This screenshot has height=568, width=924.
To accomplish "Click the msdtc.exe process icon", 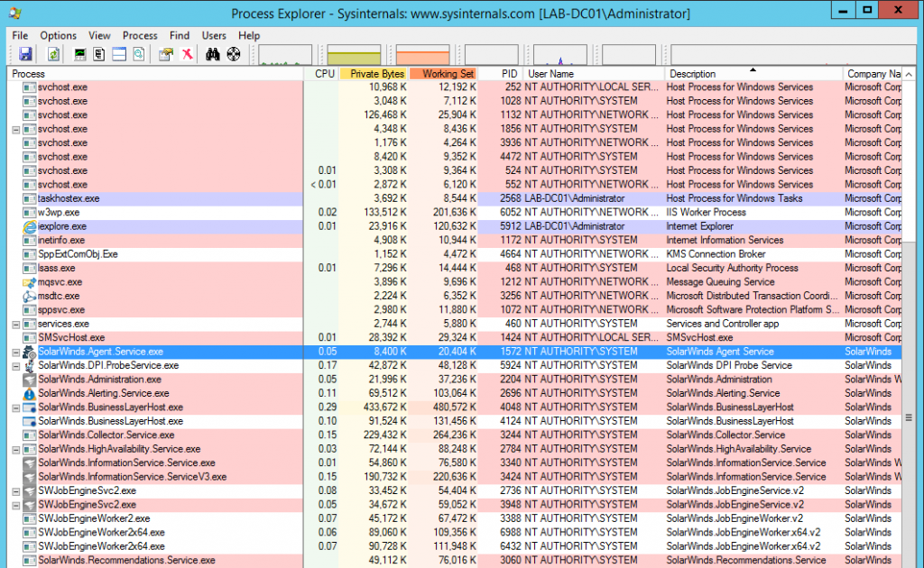I will point(30,296).
